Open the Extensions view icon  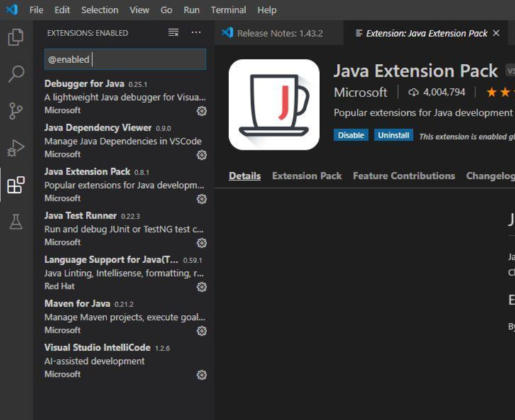click(16, 185)
